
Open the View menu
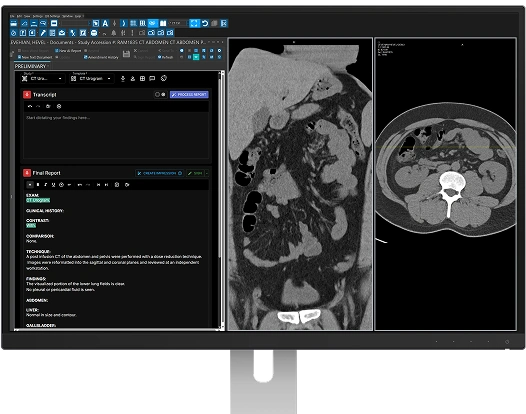point(27,16)
